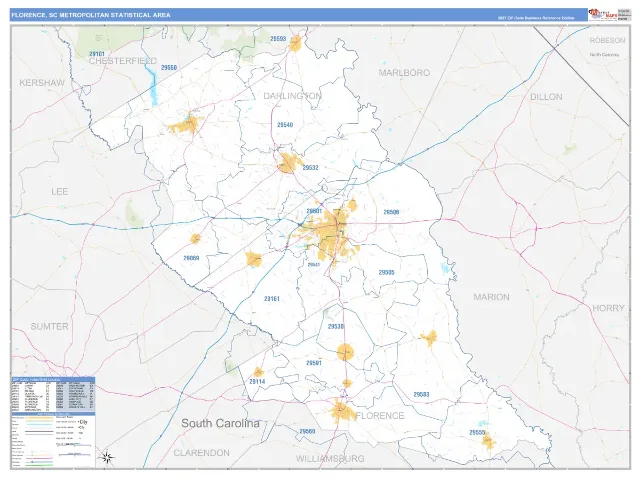This screenshot has width=640, height=480.
Task: Select ZIP code label 29506
Action: 391,212
